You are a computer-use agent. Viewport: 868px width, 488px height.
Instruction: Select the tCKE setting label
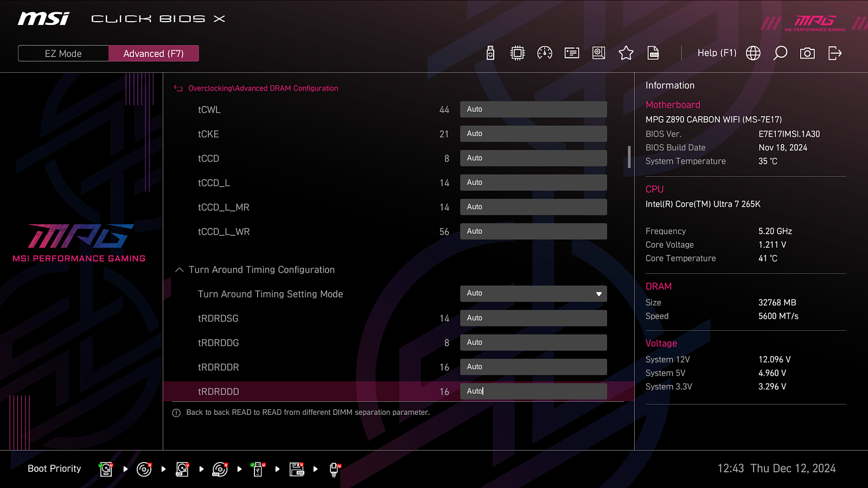click(x=208, y=134)
